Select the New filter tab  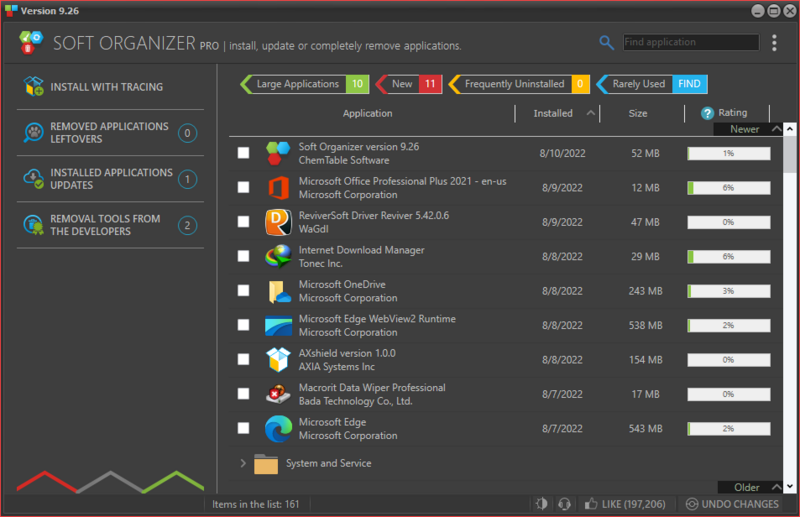click(x=408, y=84)
